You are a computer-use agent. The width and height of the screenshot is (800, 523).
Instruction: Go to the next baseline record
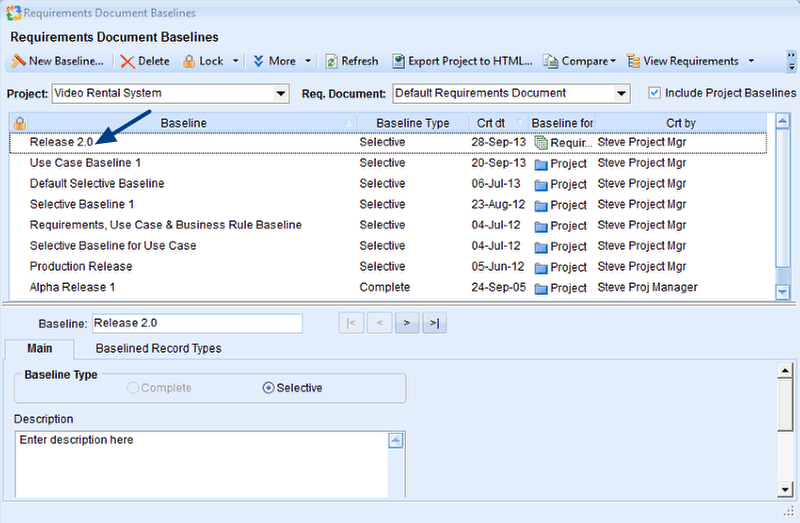coord(406,323)
